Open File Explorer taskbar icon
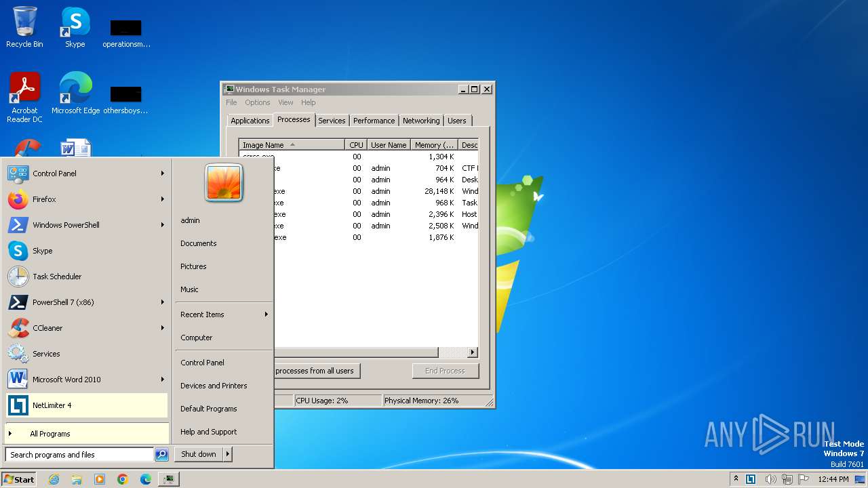The height and width of the screenshot is (488, 868). [x=77, y=479]
